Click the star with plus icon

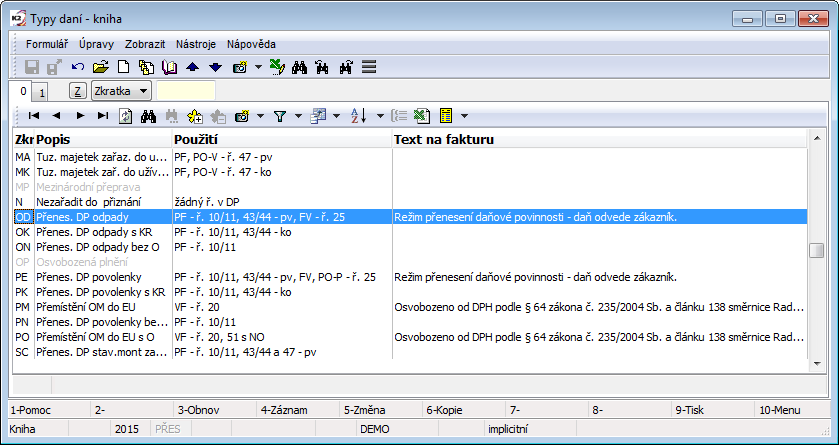tap(194, 116)
